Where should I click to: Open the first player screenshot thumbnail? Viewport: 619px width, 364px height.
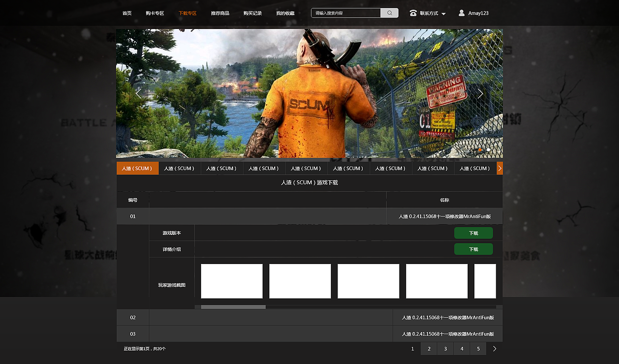[x=232, y=281]
